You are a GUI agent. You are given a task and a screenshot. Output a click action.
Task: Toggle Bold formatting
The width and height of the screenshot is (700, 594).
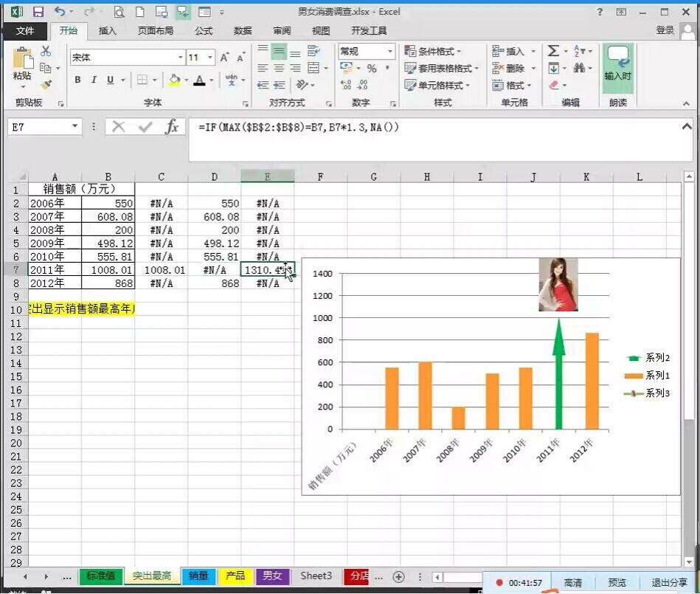(77, 80)
